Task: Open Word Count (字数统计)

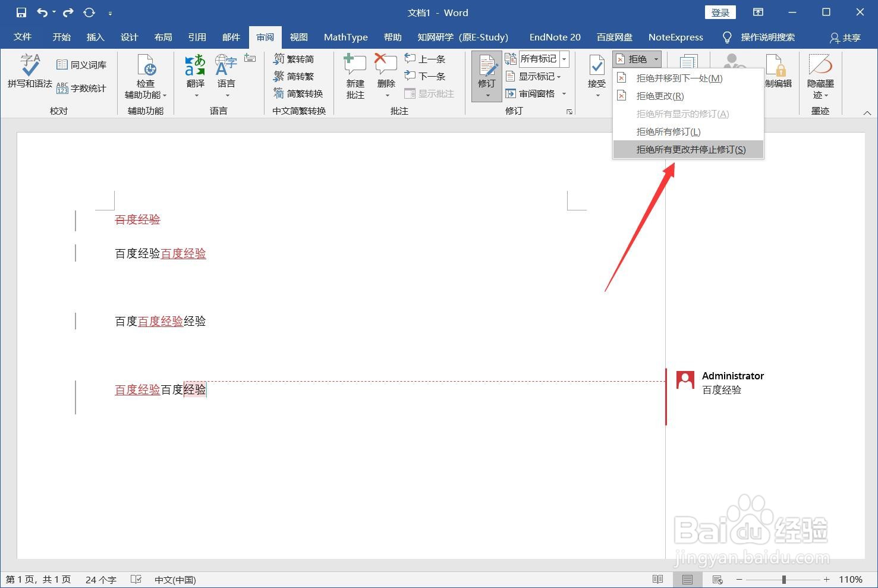Action: [x=81, y=88]
